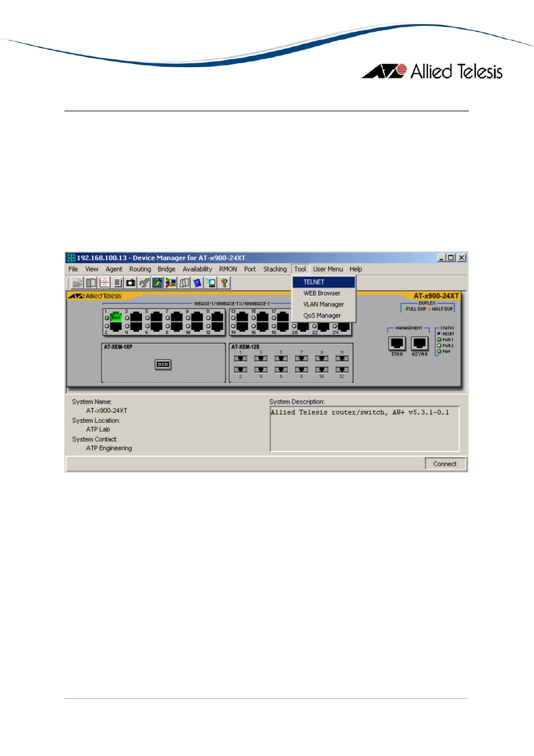Click AT-XEM-12S SFP port 9
The height and width of the screenshot is (756, 534).
(x=321, y=359)
